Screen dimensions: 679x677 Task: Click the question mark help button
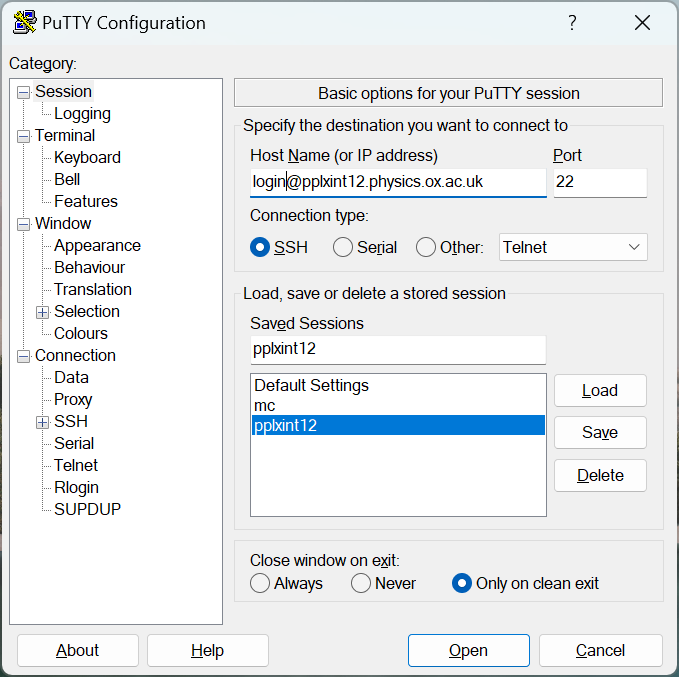click(x=572, y=23)
